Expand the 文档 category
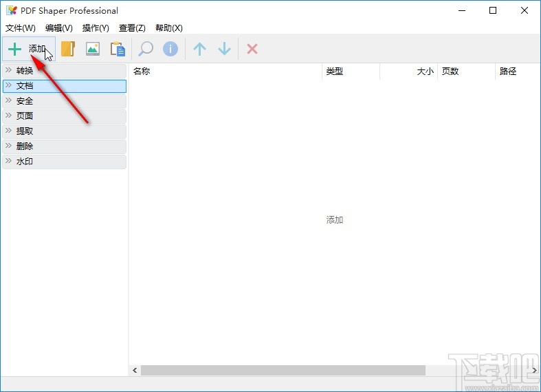Image resolution: width=541 pixels, height=392 pixels. 65,86
